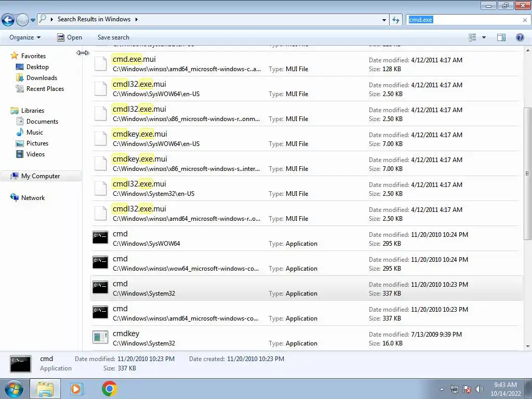
Task: Select cmd.exe.mui in winsxs amd64 folder
Action: (x=305, y=64)
